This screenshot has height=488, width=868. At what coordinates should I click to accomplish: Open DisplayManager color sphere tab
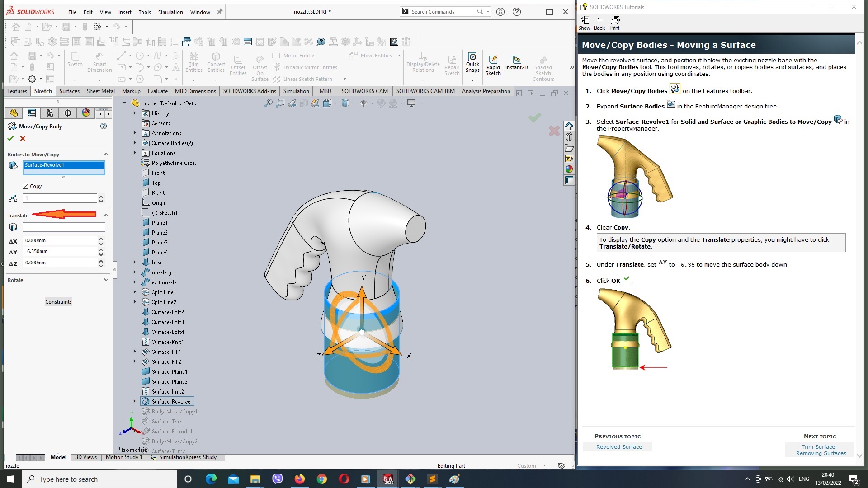[x=86, y=113]
